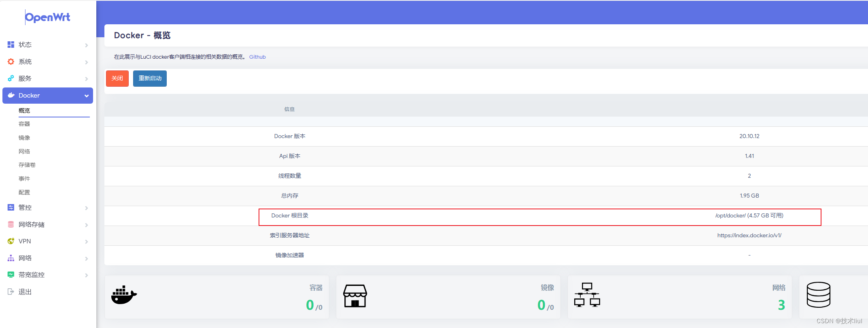The width and height of the screenshot is (868, 328).
Task: Expand the 带宽监控 menu chevron
Action: [x=87, y=275]
